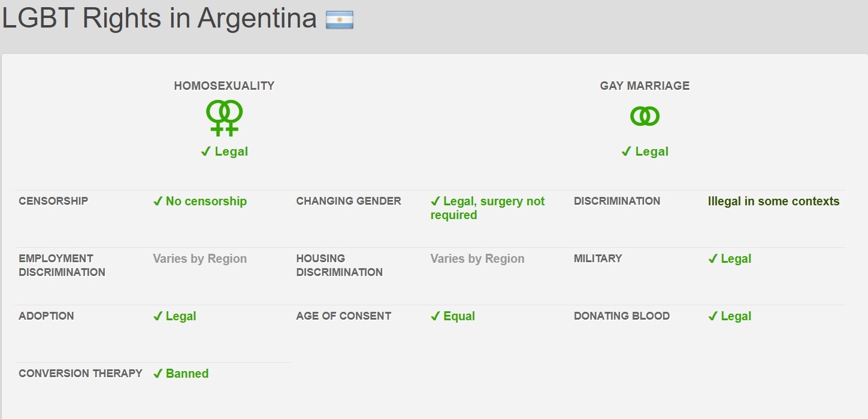This screenshot has width=868, height=419.
Task: Click the Legal status under Gay Marriage
Action: [x=645, y=151]
